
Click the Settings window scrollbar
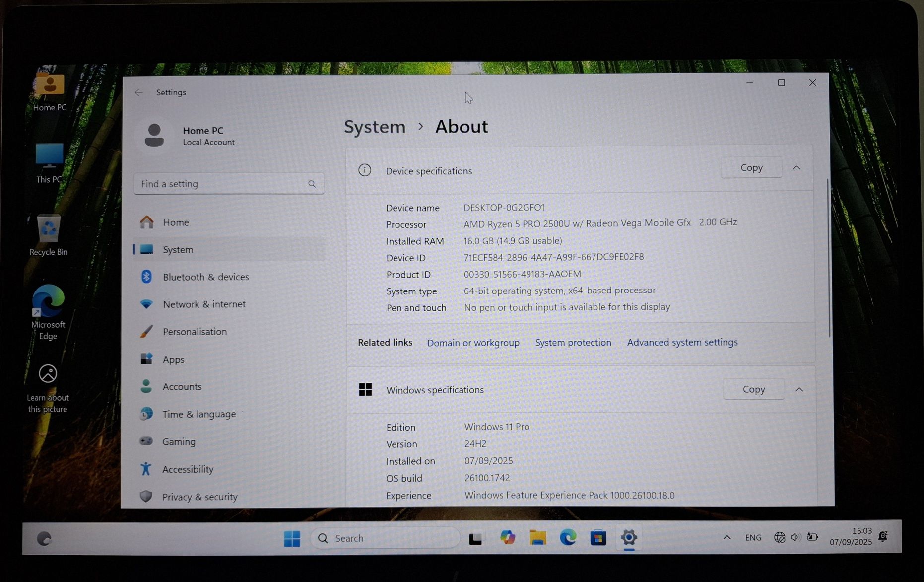pos(828,258)
